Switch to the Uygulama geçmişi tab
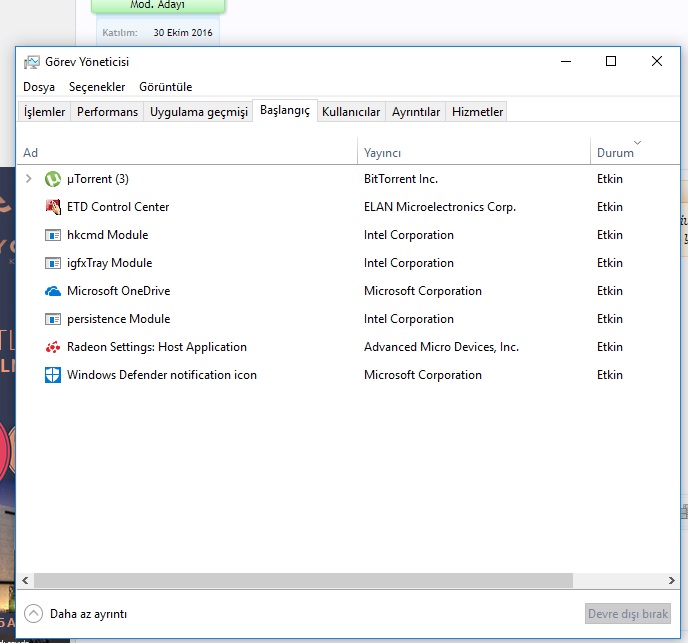688x643 pixels. (x=199, y=112)
